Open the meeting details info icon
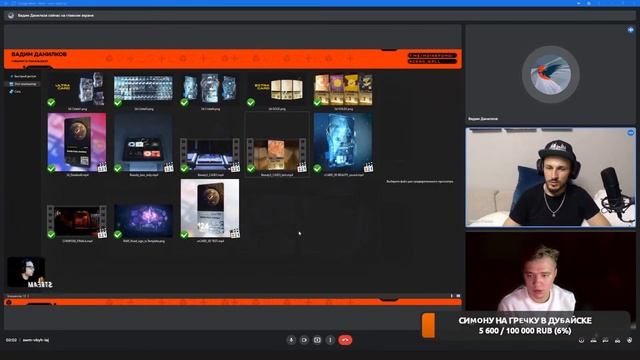The height and width of the screenshot is (360, 640). (582, 340)
